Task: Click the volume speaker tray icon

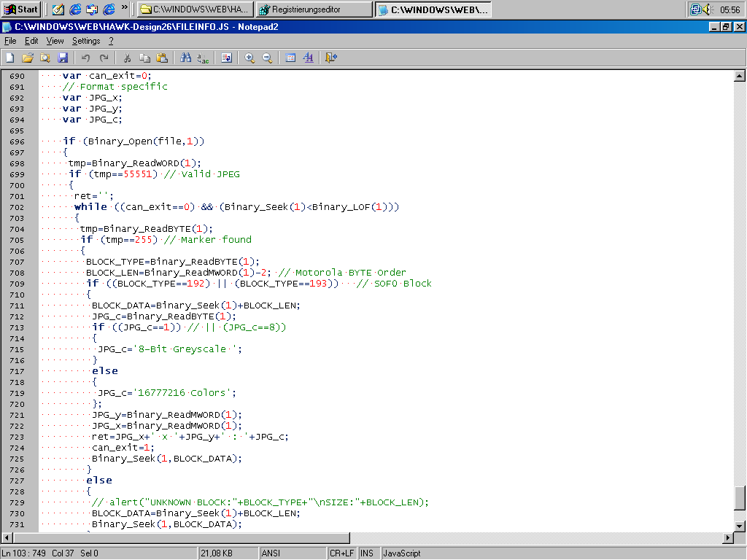Action: [707, 9]
